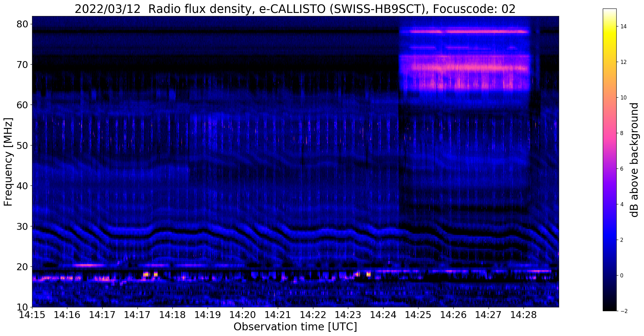Viewport: 644px width, 336px height.
Task: Click the x-axis time label 14:18
Action: tap(172, 315)
